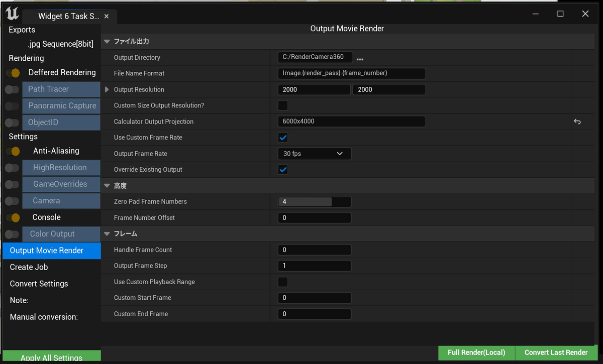Check Custom Size Output Resolution checkbox
This screenshot has width=603, height=364.
(283, 105)
